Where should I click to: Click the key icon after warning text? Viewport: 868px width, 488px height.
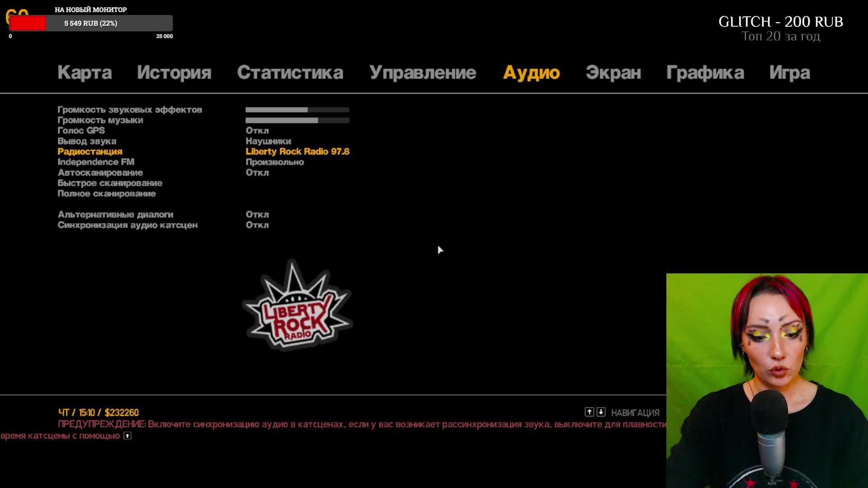[x=127, y=436]
